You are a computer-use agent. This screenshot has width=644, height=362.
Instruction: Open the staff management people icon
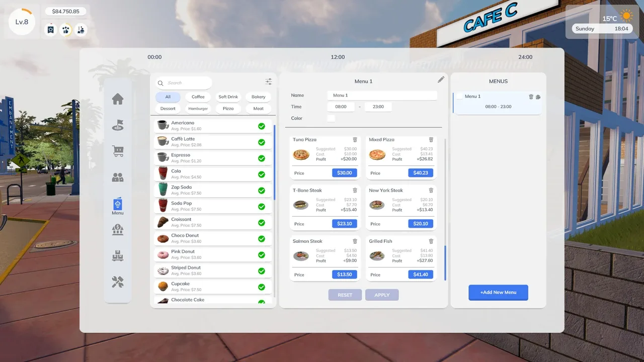[x=118, y=177]
